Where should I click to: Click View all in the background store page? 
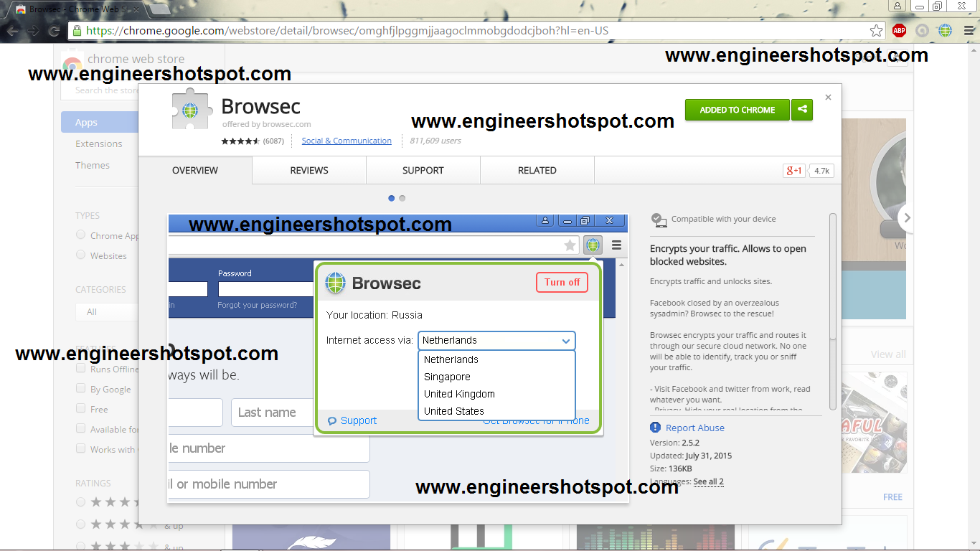coord(888,354)
